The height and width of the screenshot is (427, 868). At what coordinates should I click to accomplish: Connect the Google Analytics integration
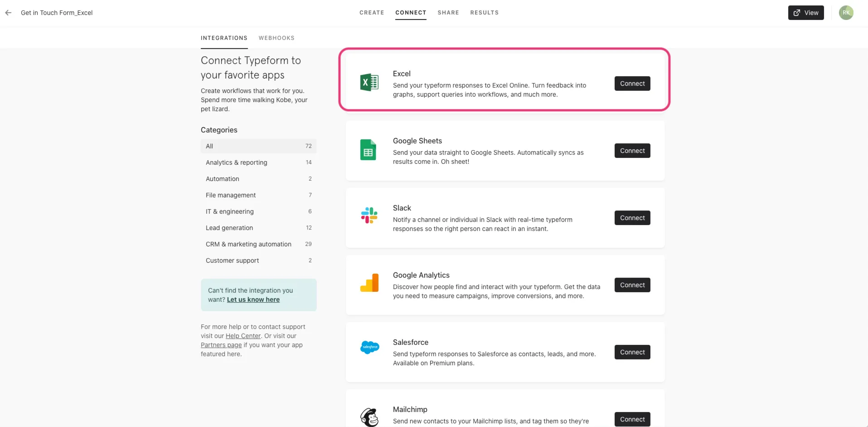point(632,285)
